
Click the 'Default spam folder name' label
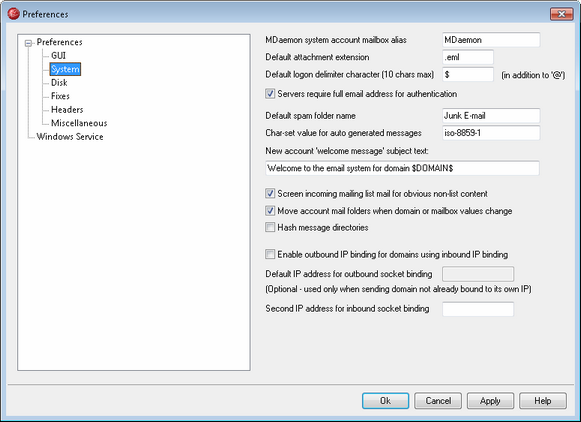pos(311,116)
